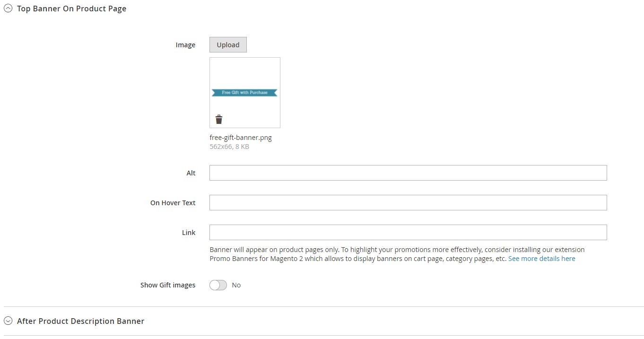Viewport: 644px width, 339px height.
Task: Click into the On Hover Text field
Action: 408,203
